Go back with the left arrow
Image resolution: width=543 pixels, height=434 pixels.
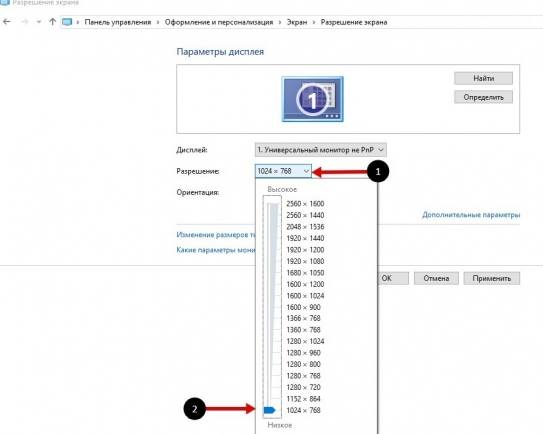pyautogui.click(x=7, y=22)
